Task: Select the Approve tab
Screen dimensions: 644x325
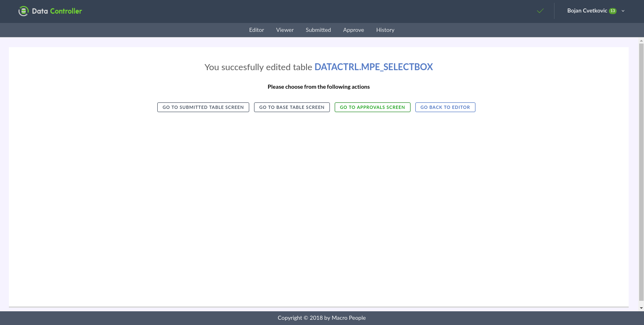Action: coord(353,30)
